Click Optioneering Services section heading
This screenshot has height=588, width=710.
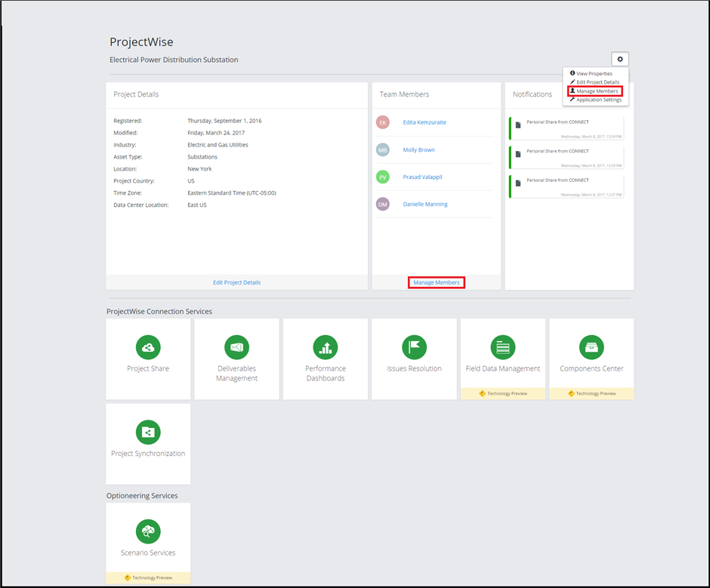click(142, 496)
